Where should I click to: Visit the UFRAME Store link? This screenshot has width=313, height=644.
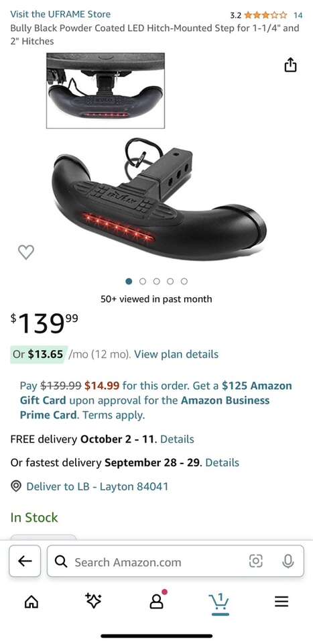pyautogui.click(x=60, y=14)
